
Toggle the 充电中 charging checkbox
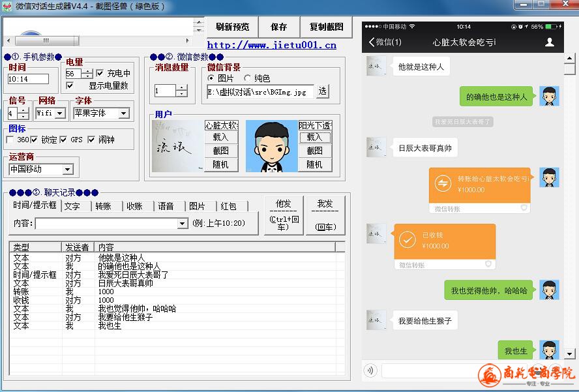click(x=100, y=73)
